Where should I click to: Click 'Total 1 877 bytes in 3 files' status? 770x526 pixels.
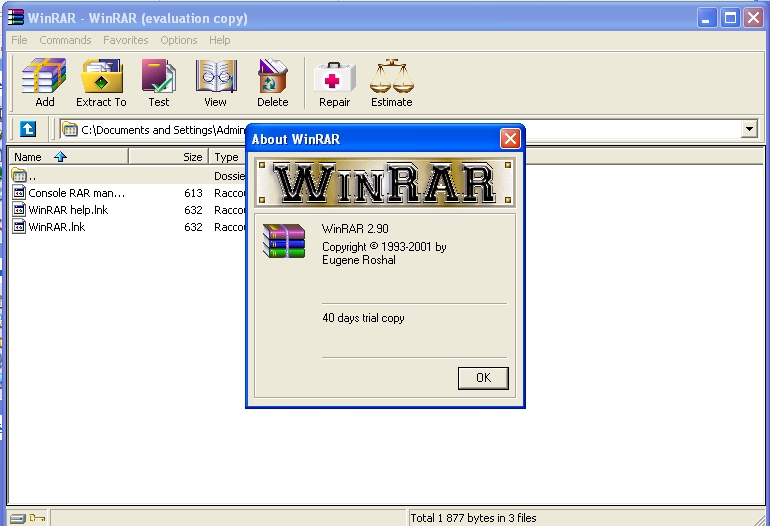[473, 518]
